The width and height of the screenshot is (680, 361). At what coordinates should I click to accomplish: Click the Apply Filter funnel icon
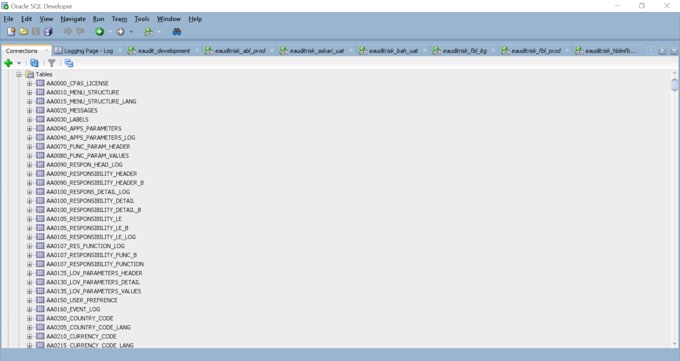tap(52, 63)
